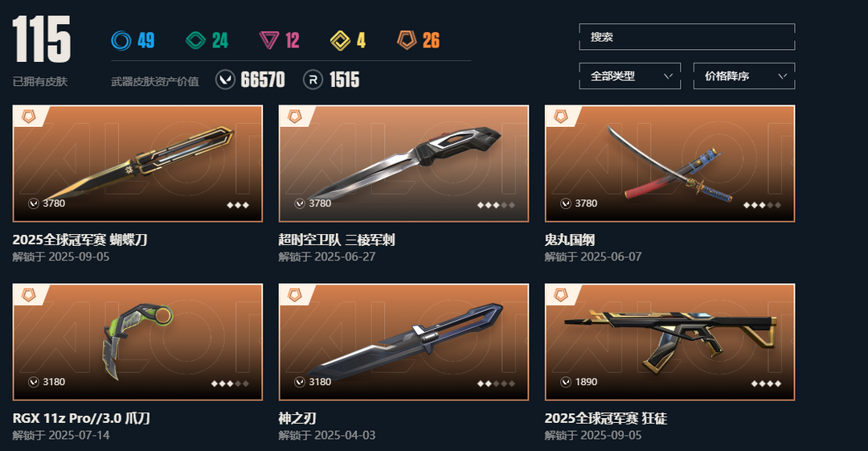Image resolution: width=868 pixels, height=451 pixels.
Task: Click the 鬼丸国纲 skin title
Action: tap(570, 240)
